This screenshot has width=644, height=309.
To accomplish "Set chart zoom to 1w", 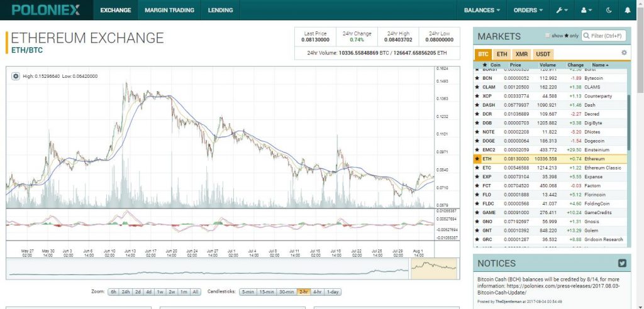I will coord(160,292).
